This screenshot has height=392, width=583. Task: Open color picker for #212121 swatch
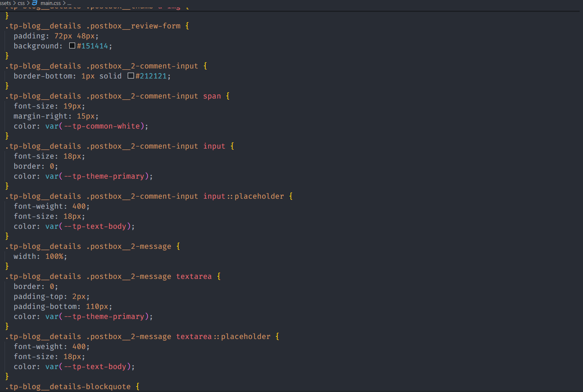coord(131,76)
